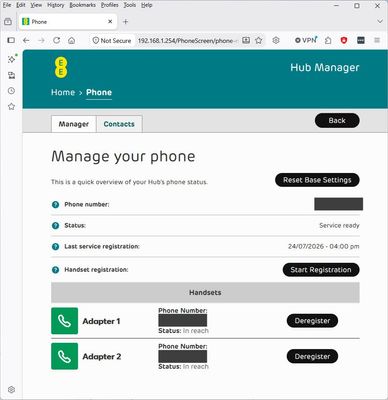The width and height of the screenshot is (388, 400).
Task: Go forward in browser history
Action: coord(41,40)
